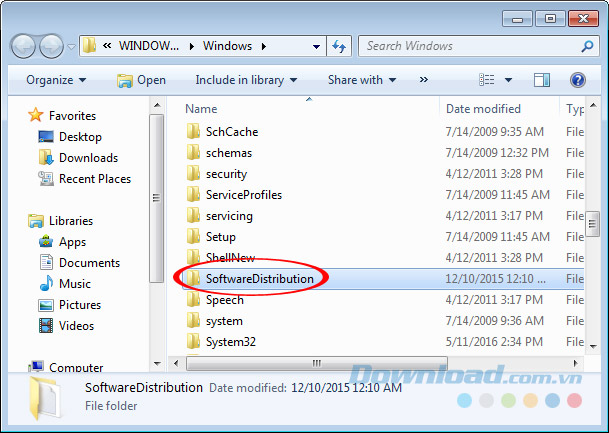Click the horizontal scrollbar thumb
609x433 pixels.
click(317, 363)
